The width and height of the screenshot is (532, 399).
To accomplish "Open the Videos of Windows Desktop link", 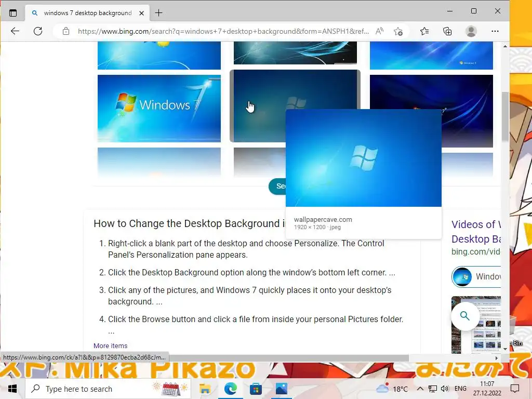I will pos(476,232).
